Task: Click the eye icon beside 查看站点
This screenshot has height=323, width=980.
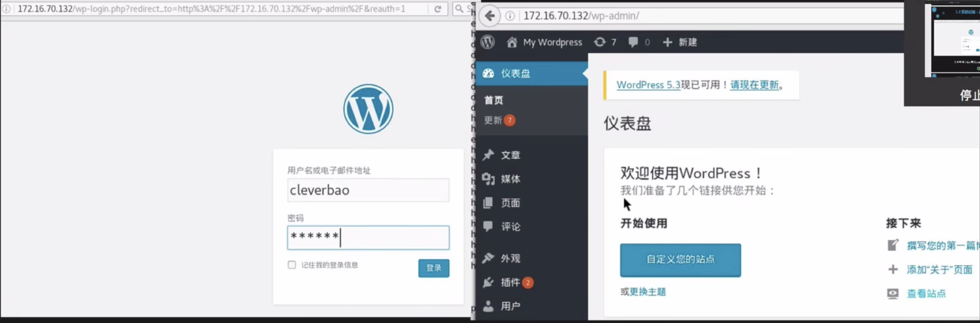Action: (x=893, y=294)
